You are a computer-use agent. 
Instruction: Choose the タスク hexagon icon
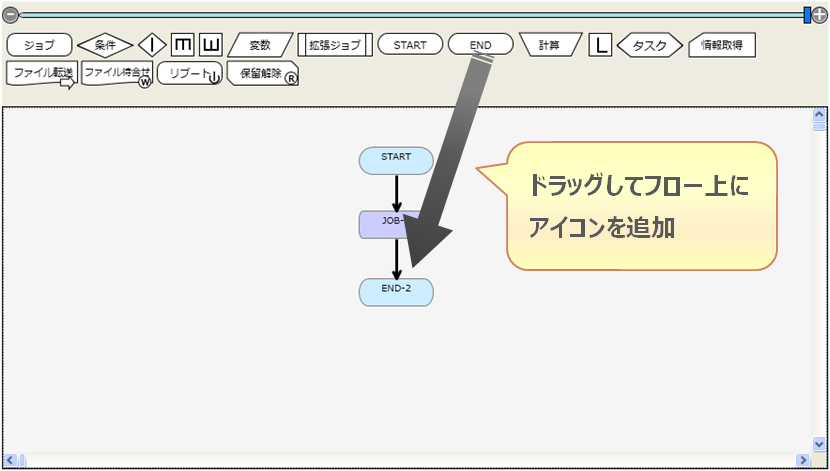coord(650,46)
